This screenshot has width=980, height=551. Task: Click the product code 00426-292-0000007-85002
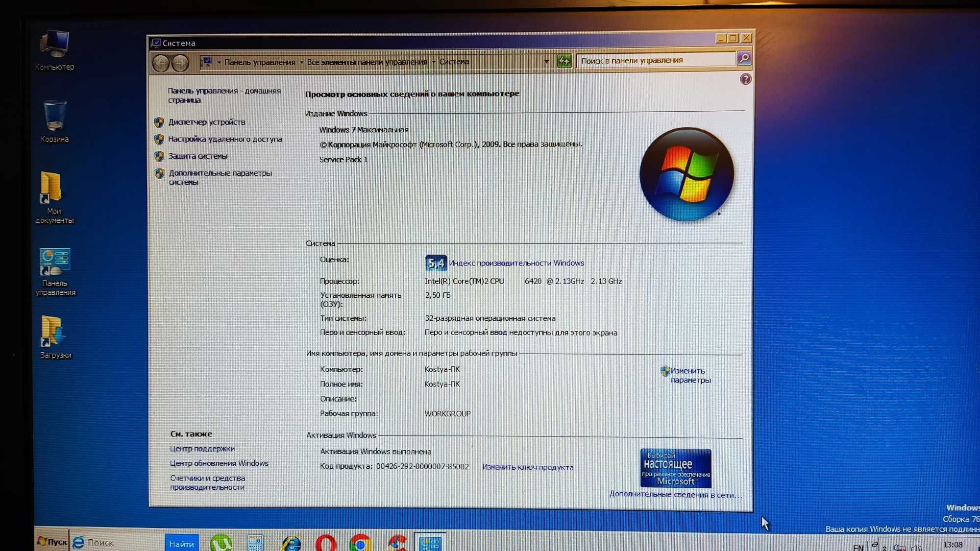[422, 467]
